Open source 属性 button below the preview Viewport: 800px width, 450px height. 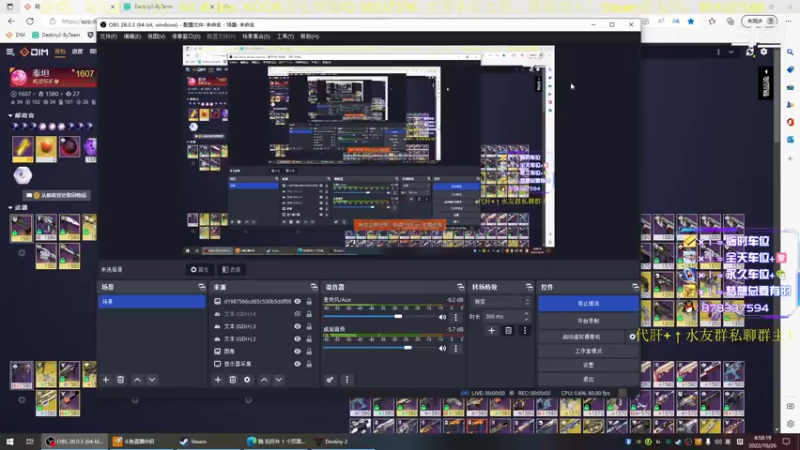199,269
